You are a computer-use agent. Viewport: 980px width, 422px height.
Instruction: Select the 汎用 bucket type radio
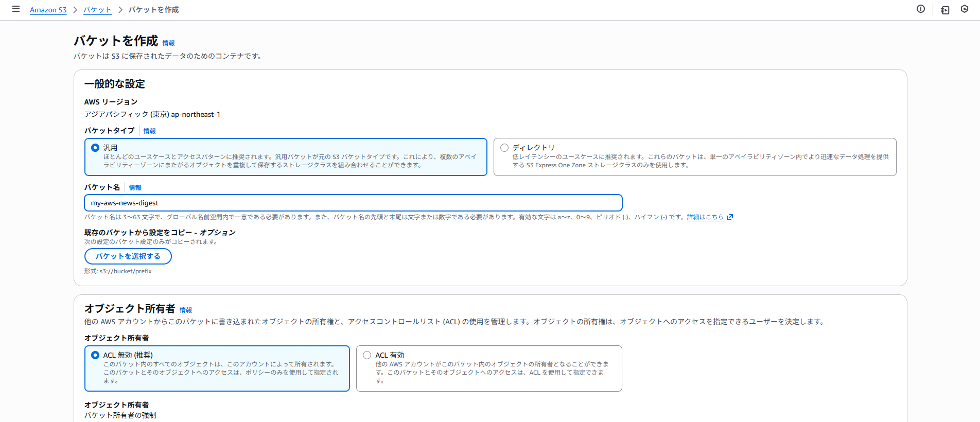tap(95, 148)
